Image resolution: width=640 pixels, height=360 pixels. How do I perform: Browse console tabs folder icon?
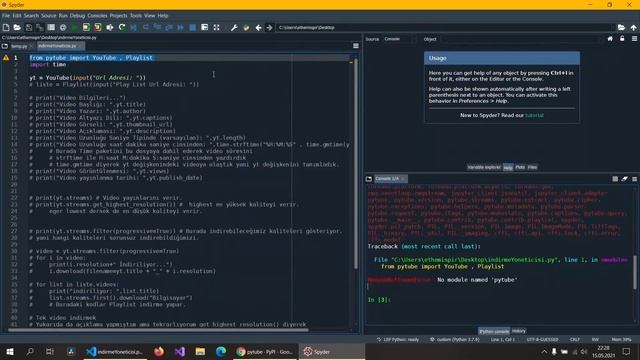tap(369, 179)
